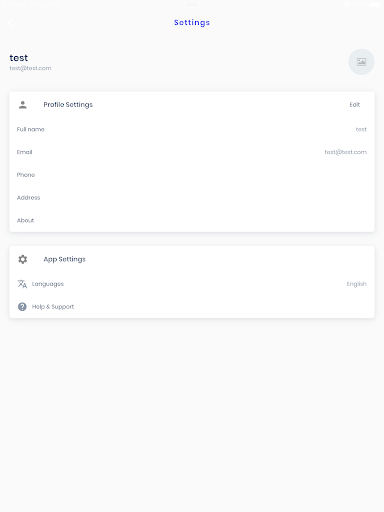Tap the gear icon beside App Settings

coord(23,259)
